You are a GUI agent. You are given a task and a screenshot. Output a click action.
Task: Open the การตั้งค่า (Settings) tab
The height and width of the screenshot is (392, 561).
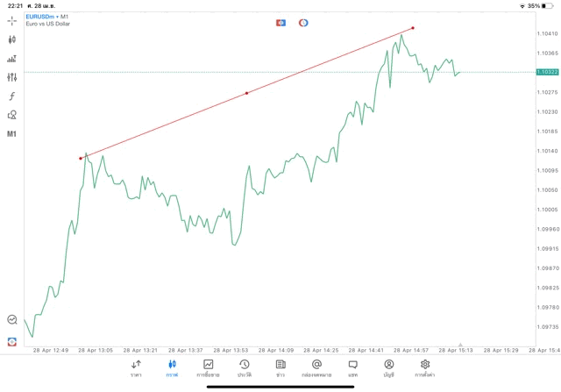[425, 368]
